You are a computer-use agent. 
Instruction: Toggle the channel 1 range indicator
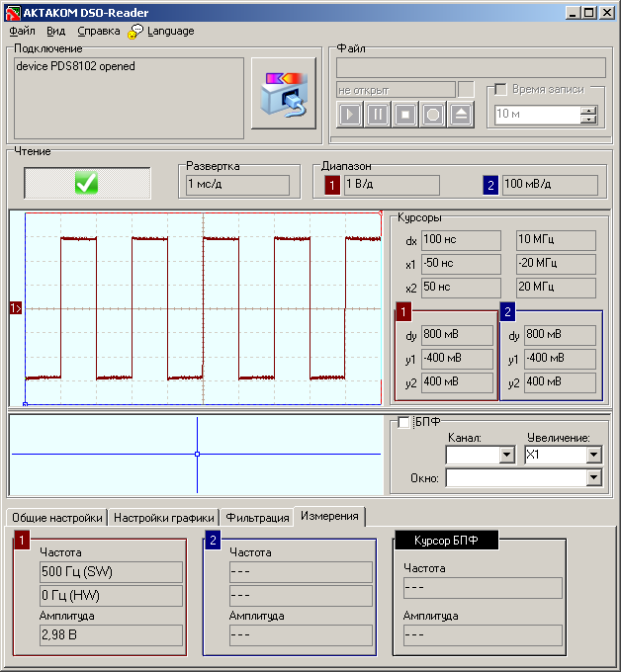point(332,185)
